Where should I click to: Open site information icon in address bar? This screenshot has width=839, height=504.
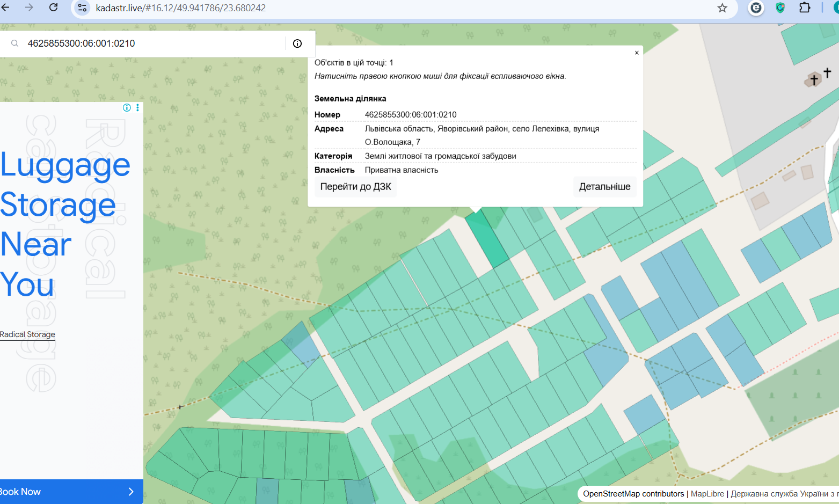pyautogui.click(x=82, y=8)
